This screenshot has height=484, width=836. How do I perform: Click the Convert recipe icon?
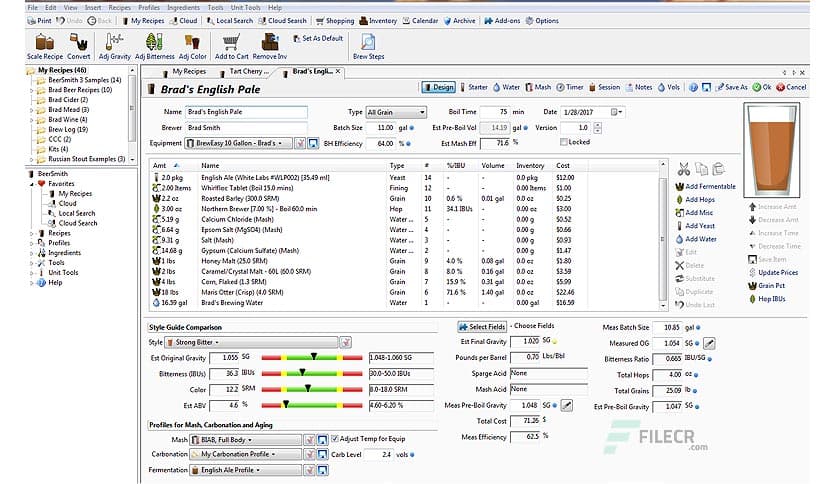(78, 46)
